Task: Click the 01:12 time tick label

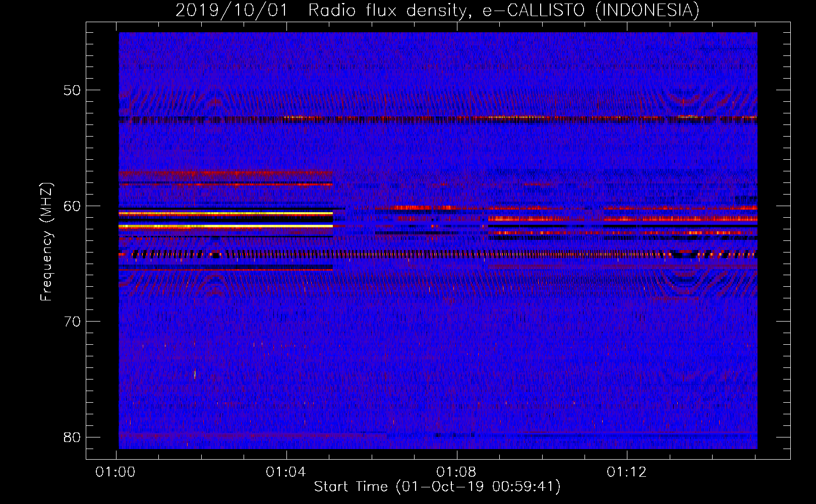Action: [x=627, y=472]
